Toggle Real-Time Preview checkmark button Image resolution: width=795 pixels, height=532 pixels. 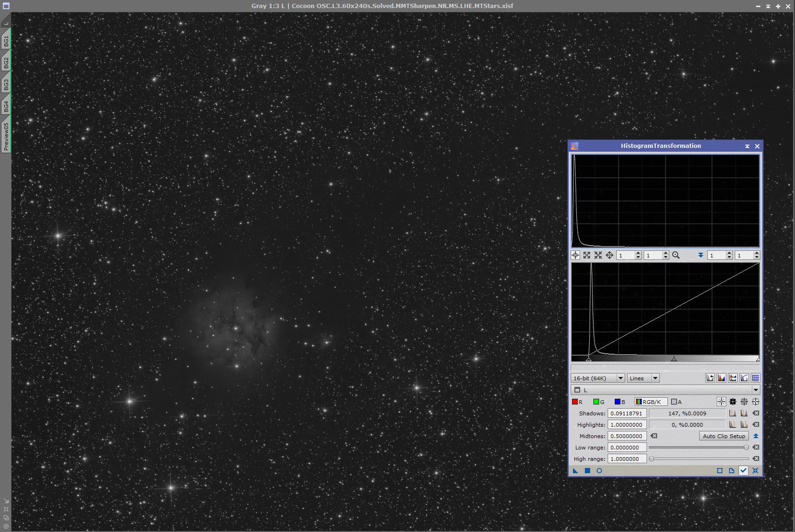click(743, 471)
